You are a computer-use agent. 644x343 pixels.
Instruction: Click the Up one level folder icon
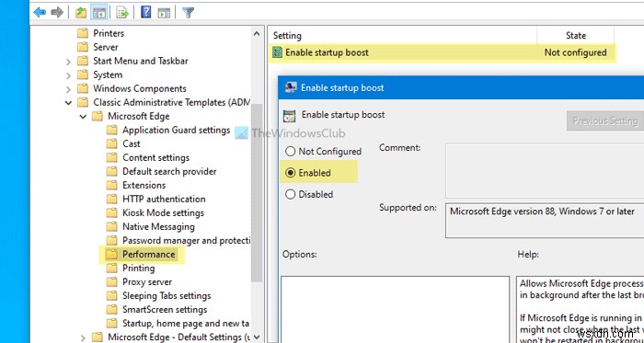[x=81, y=12]
